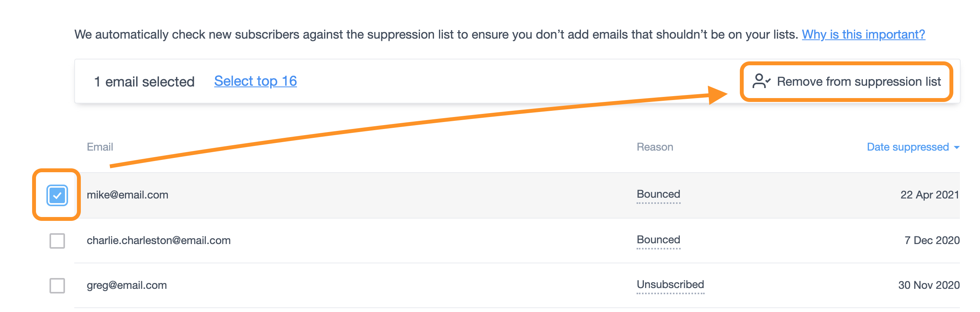Select the greg@email.com checkbox
Image resolution: width=980 pixels, height=312 pixels.
click(x=57, y=286)
